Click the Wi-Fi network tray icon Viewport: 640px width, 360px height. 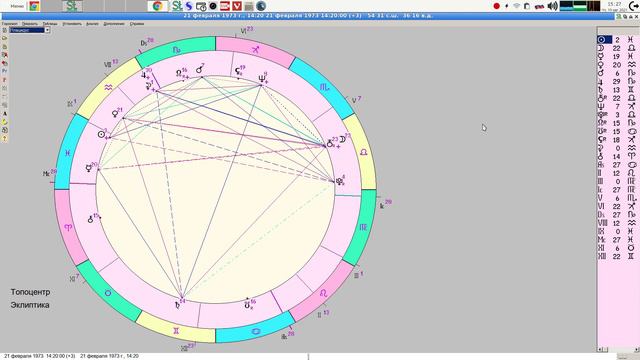516,6
